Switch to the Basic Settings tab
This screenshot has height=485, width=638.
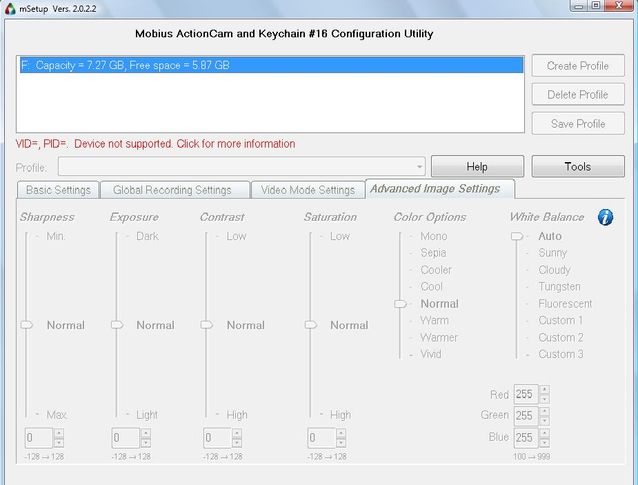[58, 190]
